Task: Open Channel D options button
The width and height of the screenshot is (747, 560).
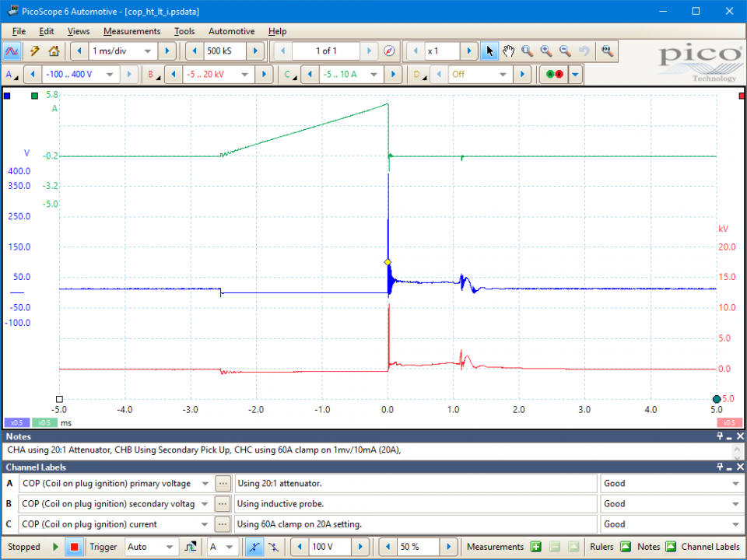Action: point(419,75)
